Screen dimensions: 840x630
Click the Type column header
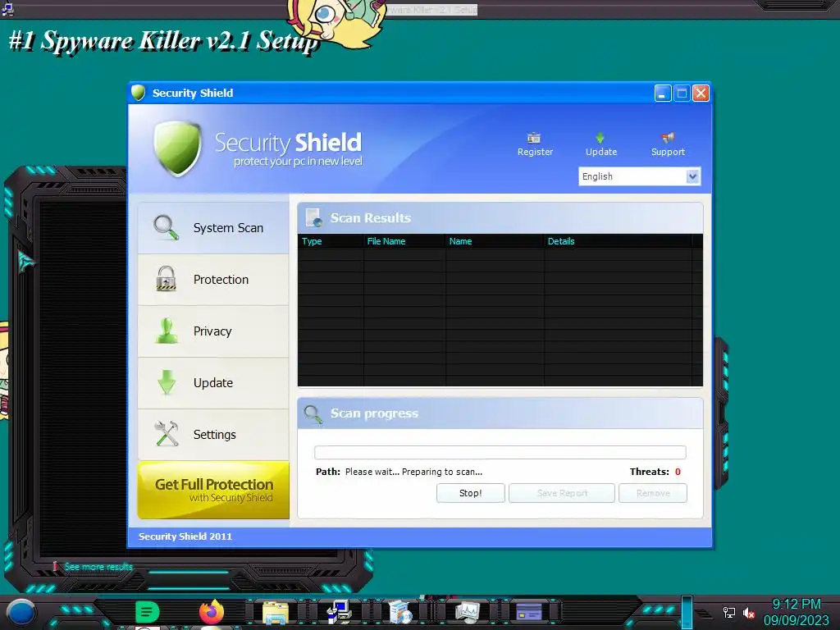[331, 241]
